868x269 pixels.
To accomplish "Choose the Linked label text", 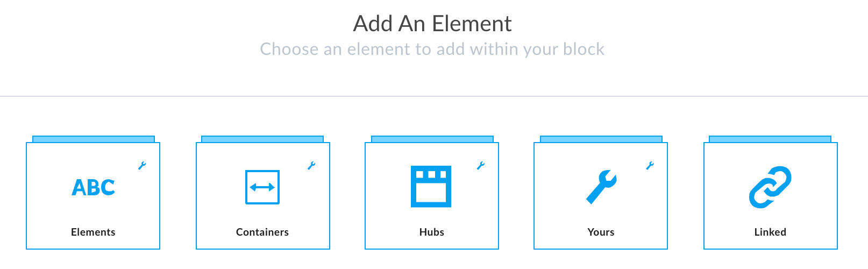I will (x=770, y=232).
